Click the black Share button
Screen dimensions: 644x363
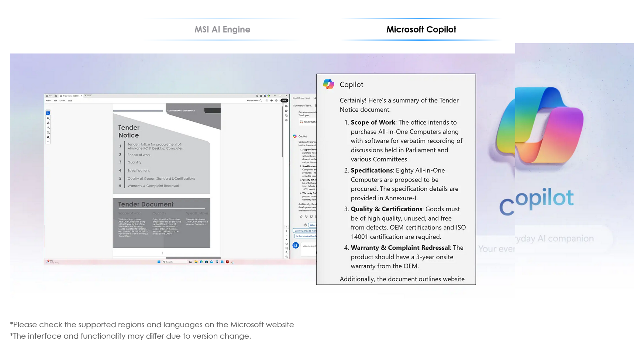click(x=284, y=100)
